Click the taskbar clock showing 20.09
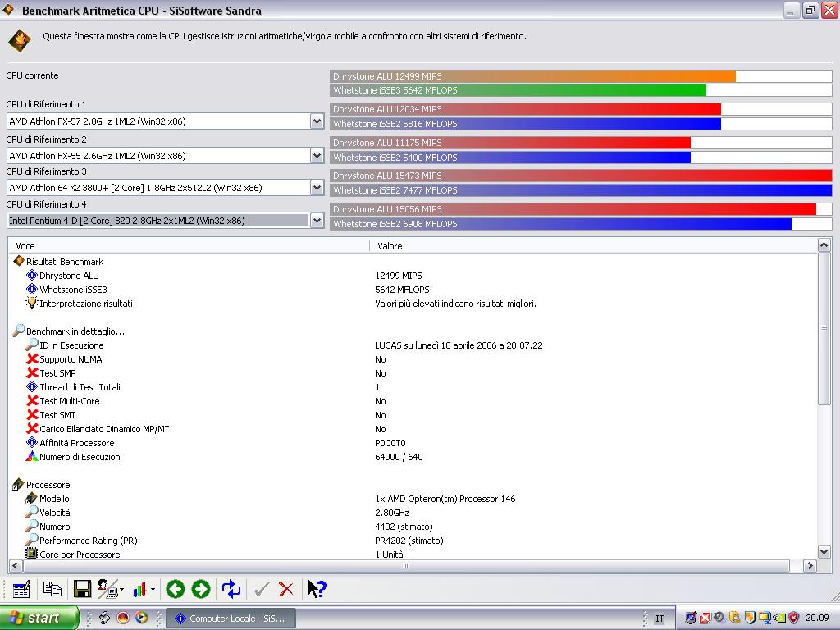840x630 pixels. coord(817,618)
